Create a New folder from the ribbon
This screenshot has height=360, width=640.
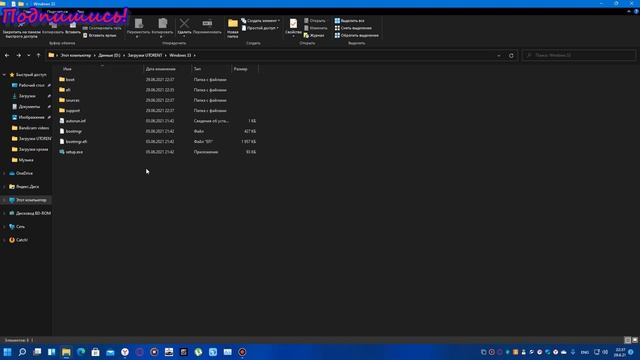[233, 28]
